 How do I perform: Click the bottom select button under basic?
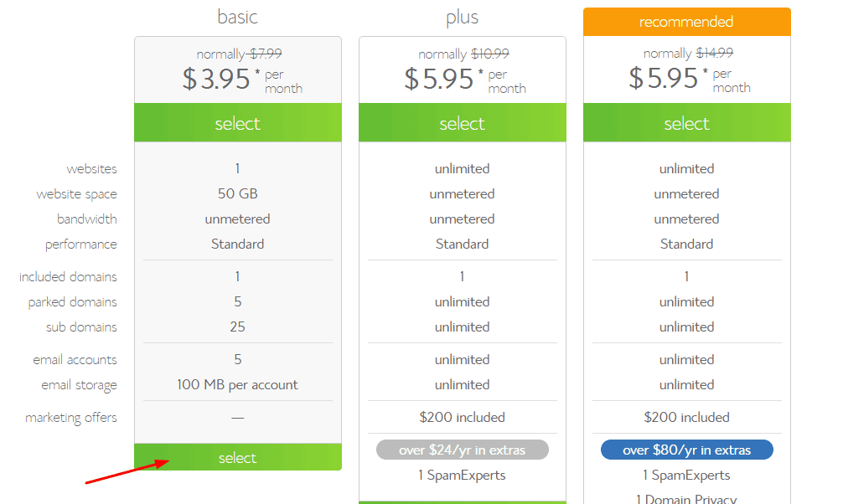click(x=237, y=458)
